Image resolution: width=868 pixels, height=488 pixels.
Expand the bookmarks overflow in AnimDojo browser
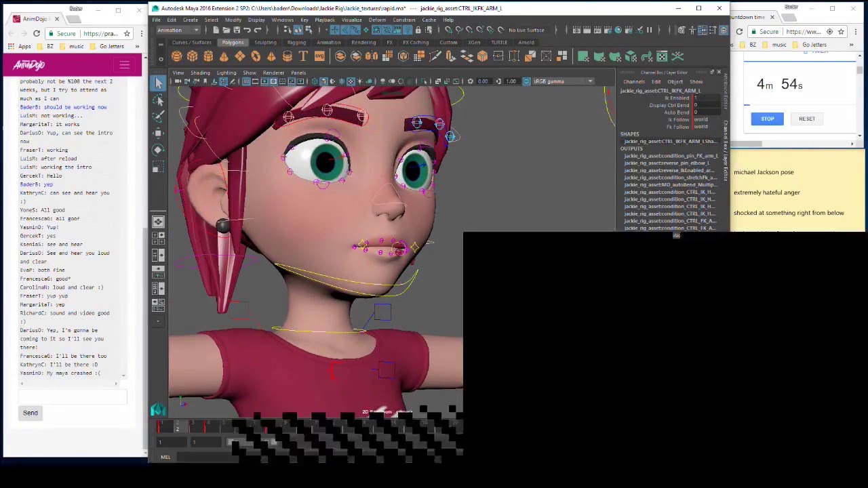tap(137, 47)
